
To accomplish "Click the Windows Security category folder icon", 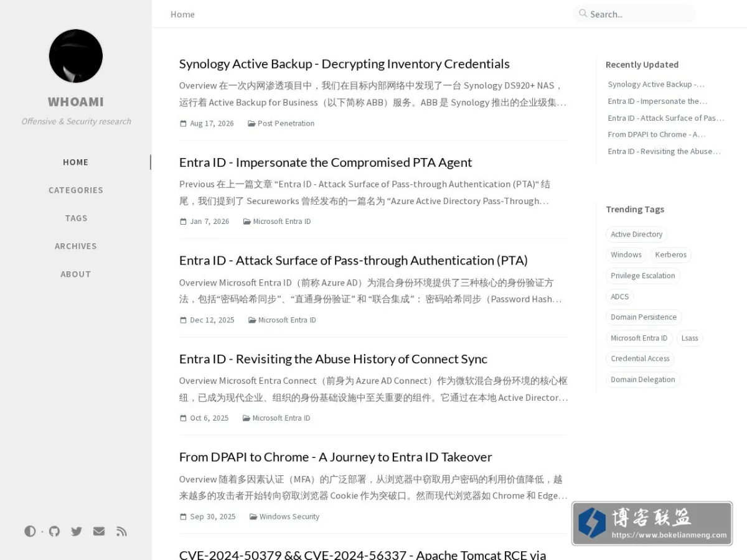I will 253,516.
